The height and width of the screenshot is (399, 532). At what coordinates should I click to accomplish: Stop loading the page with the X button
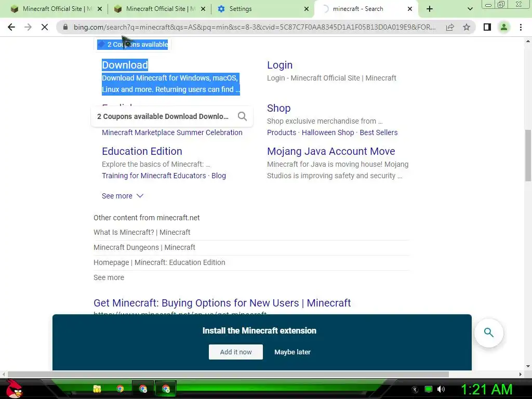click(45, 27)
